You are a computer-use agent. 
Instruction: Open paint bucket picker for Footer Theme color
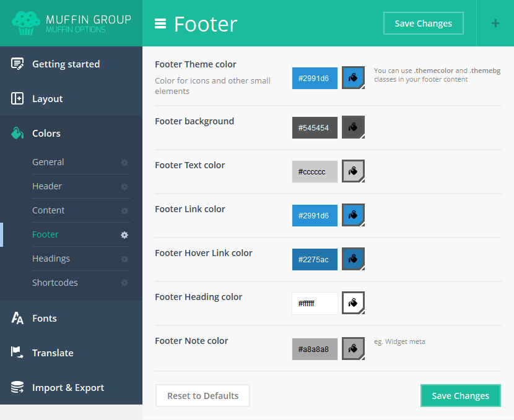click(x=353, y=78)
